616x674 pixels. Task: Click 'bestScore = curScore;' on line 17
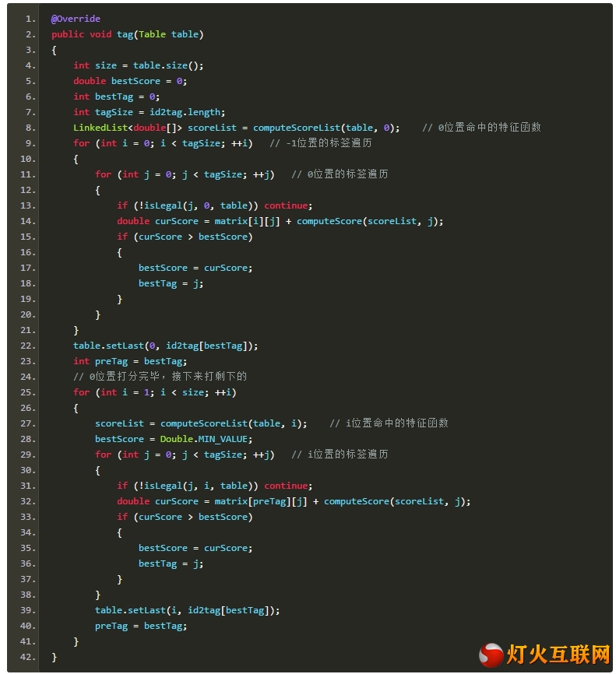pos(195,268)
